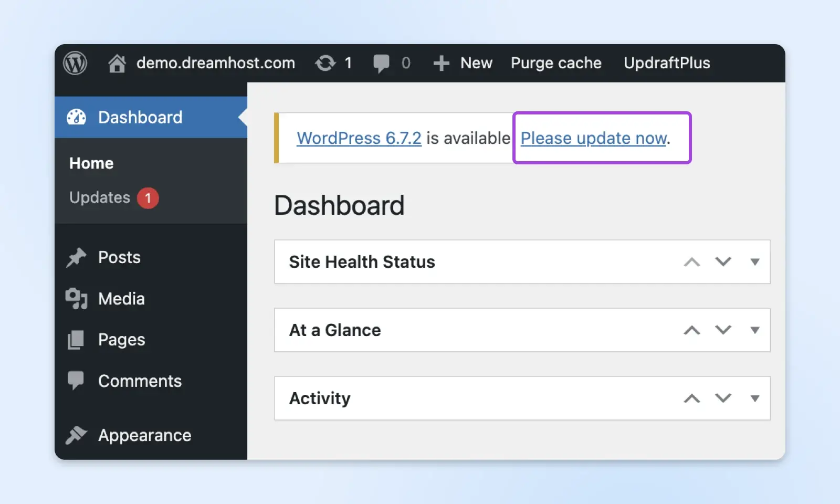Click the plus icon next to New
Screen dimensions: 840x504
coord(441,64)
